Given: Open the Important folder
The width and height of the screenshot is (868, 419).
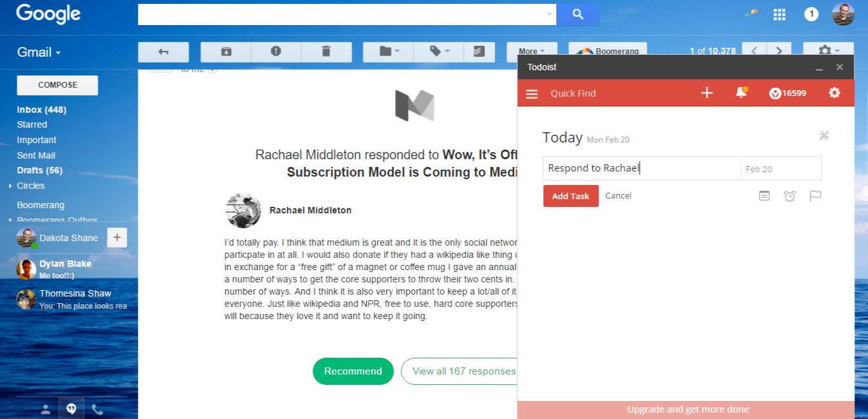Looking at the screenshot, I should pyautogui.click(x=37, y=140).
